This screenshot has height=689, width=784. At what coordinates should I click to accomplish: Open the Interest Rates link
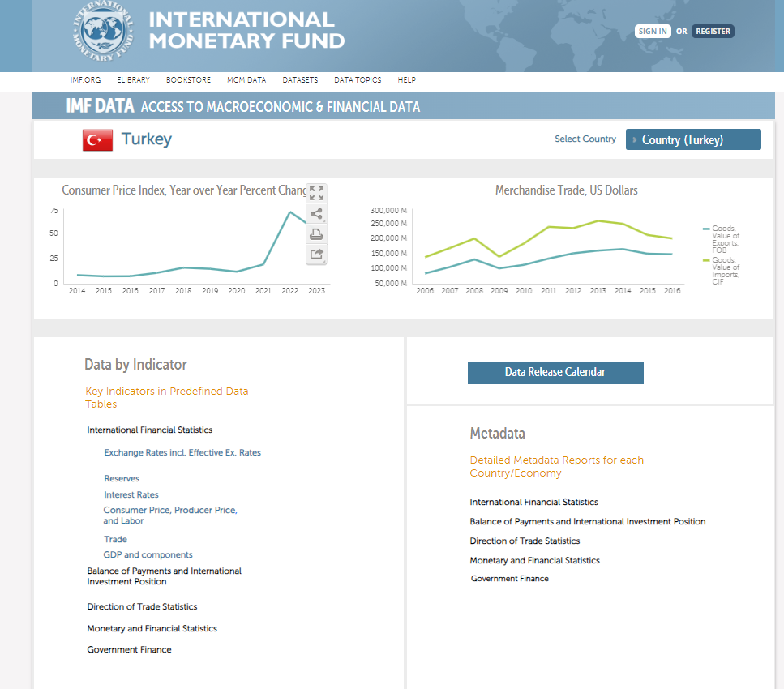[131, 494]
